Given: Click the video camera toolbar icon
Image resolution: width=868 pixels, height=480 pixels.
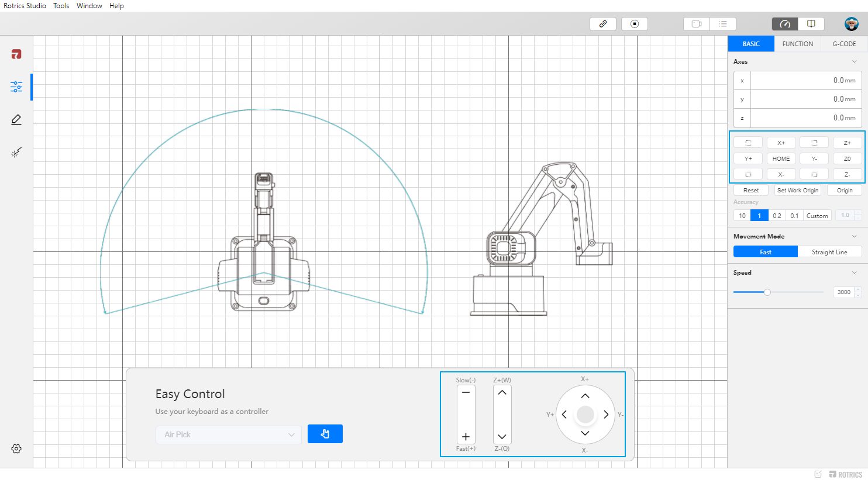Looking at the screenshot, I should 697,24.
